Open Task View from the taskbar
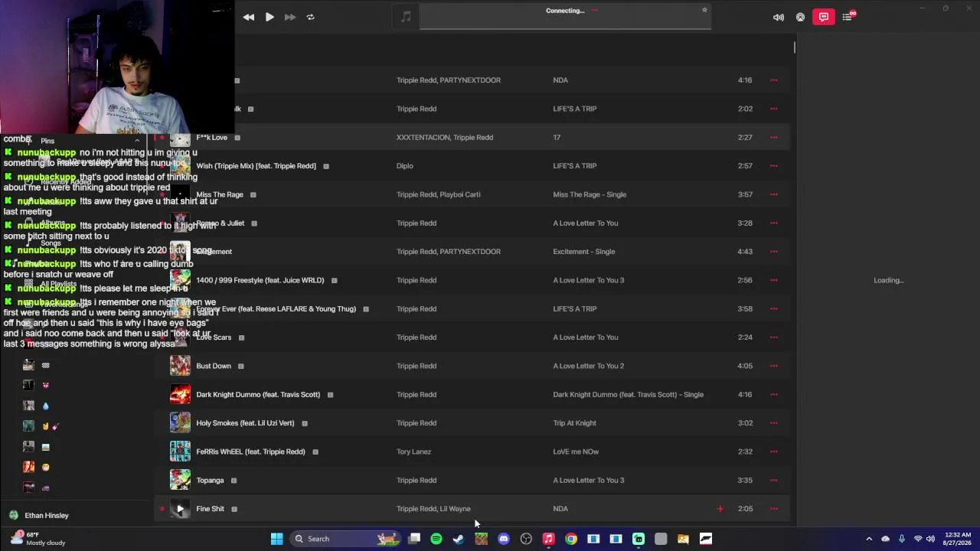The image size is (980, 551). click(x=414, y=539)
